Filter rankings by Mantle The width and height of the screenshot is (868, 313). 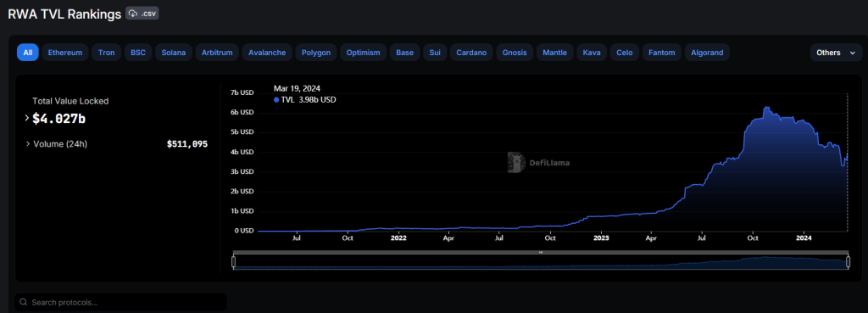point(554,53)
